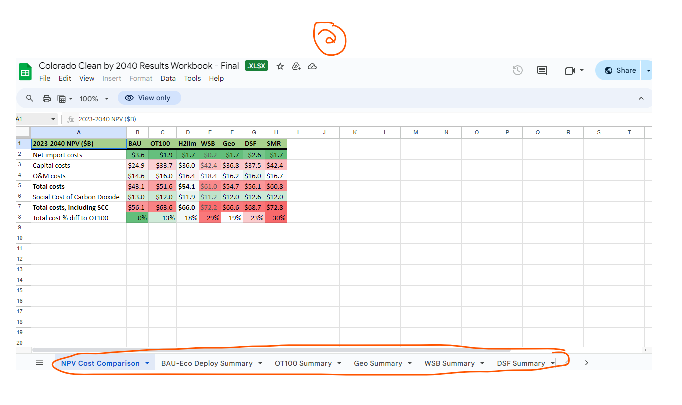Viewport: 682px width, 405px height.
Task: Open the all sheets list icon
Action: [40, 363]
